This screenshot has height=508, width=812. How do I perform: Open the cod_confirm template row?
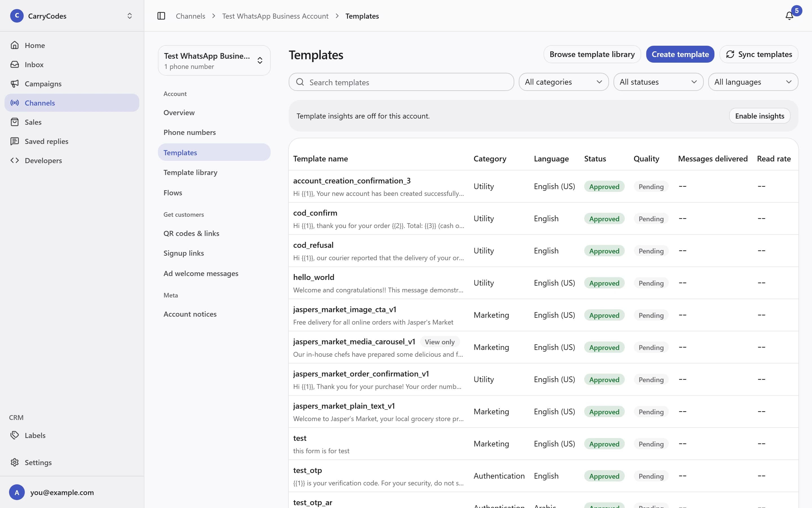(543, 218)
